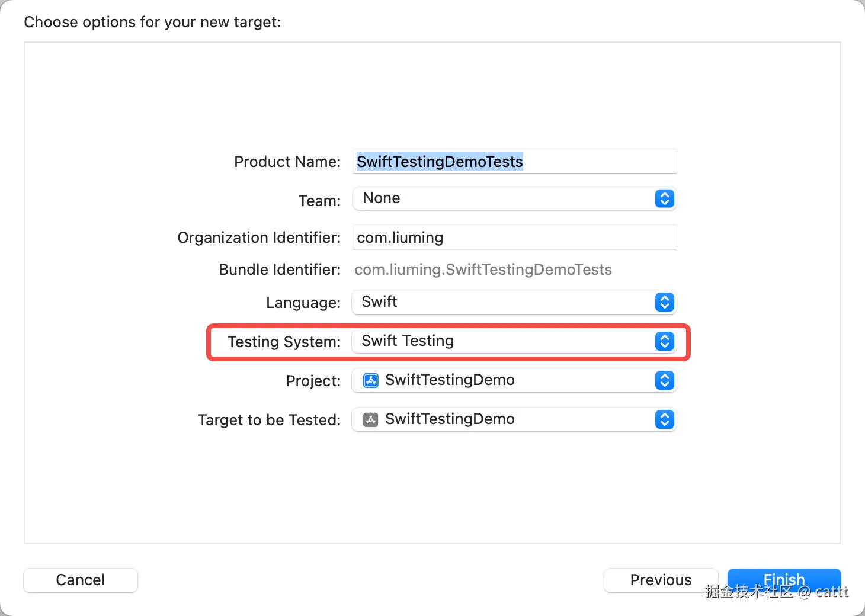
Task: Go back with the Previous button
Action: 661,580
